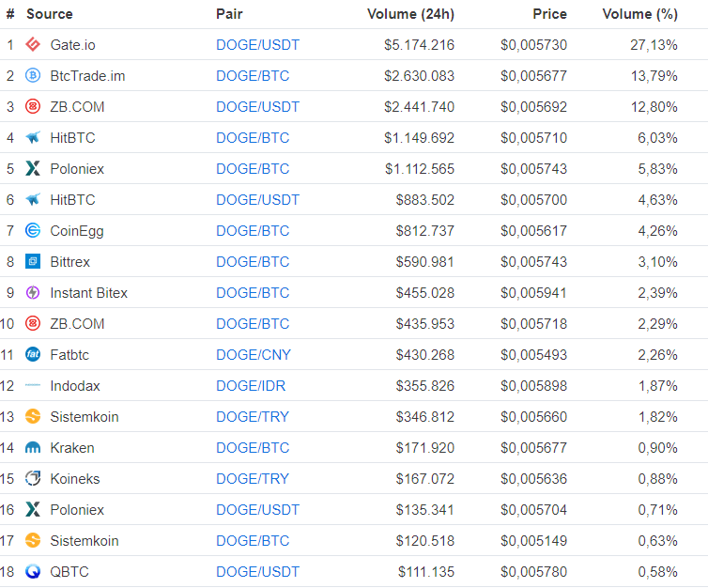
Task: Click the Instant Bitex logo icon
Action: 33,292
